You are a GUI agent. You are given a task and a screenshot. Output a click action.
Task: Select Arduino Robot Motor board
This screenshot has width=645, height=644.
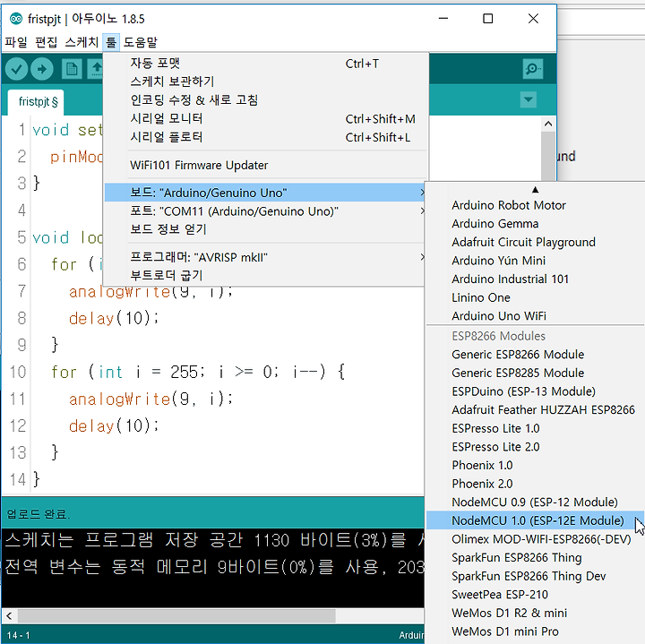(x=536, y=205)
